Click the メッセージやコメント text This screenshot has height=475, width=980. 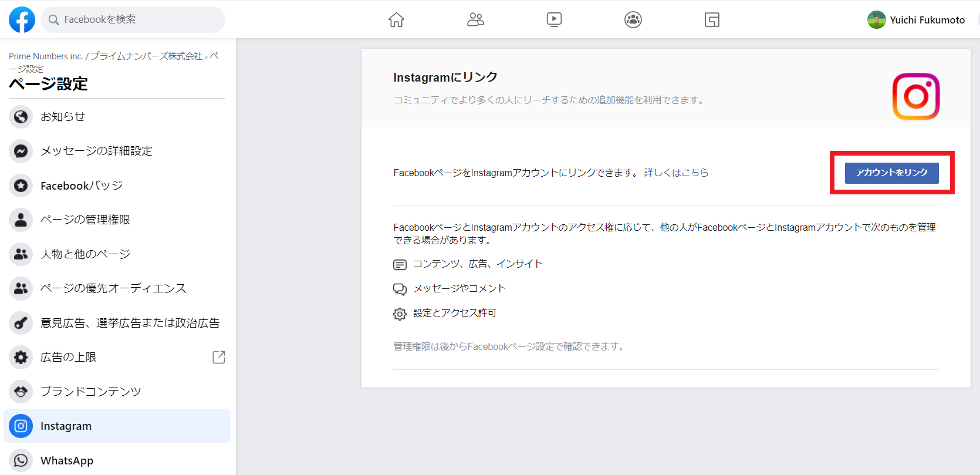tap(459, 289)
